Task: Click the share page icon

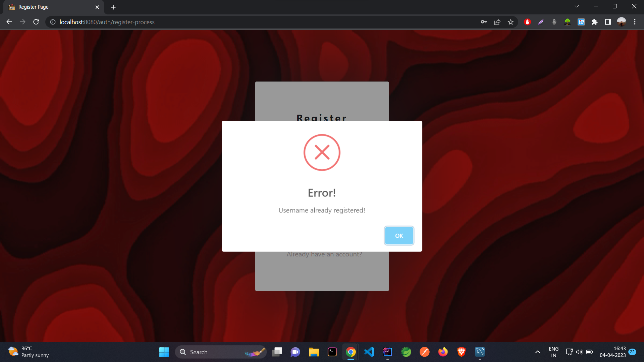Action: (x=497, y=22)
